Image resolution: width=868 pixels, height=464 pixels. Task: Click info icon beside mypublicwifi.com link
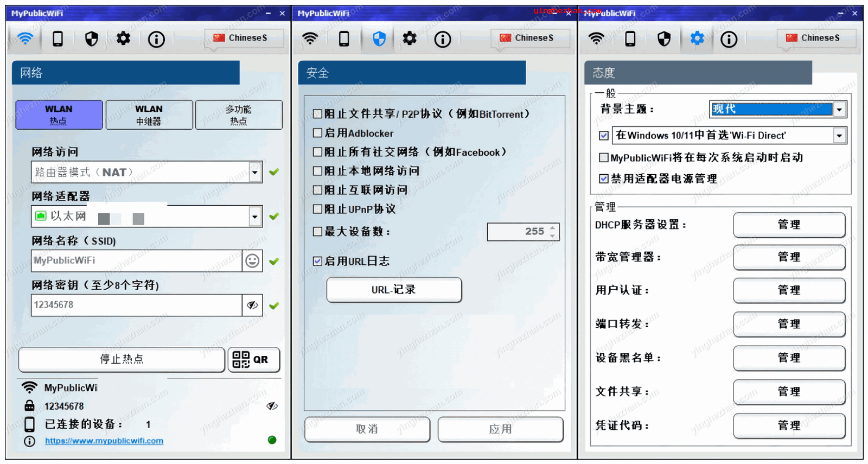(x=30, y=441)
